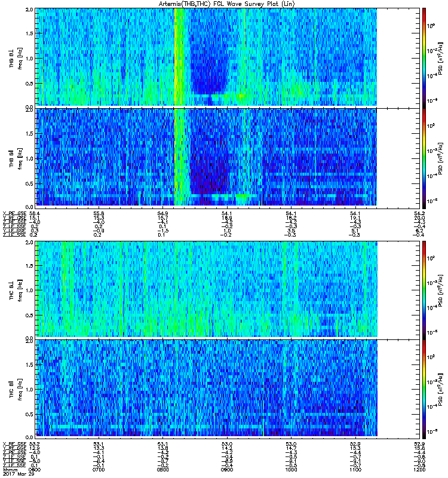Click the PSD color bar beside the THB B-perpendicular panel
The image size is (448, 478).
click(x=424, y=58)
